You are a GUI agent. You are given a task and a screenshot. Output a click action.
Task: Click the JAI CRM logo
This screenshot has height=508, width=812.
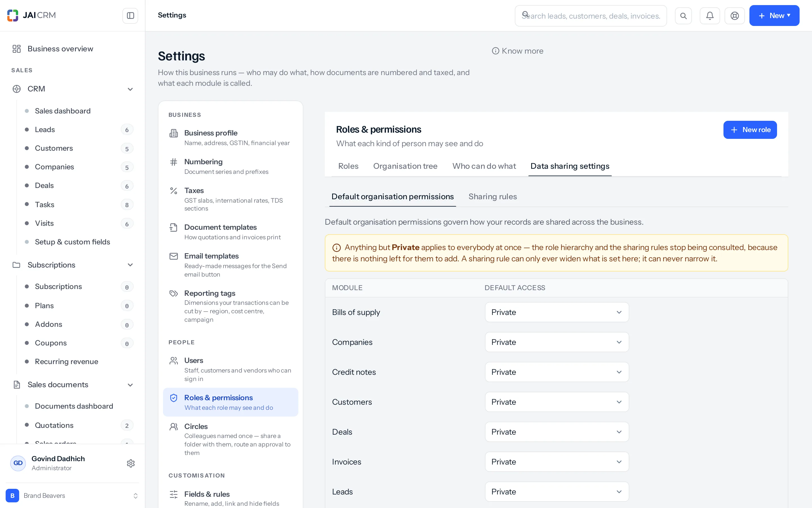31,15
